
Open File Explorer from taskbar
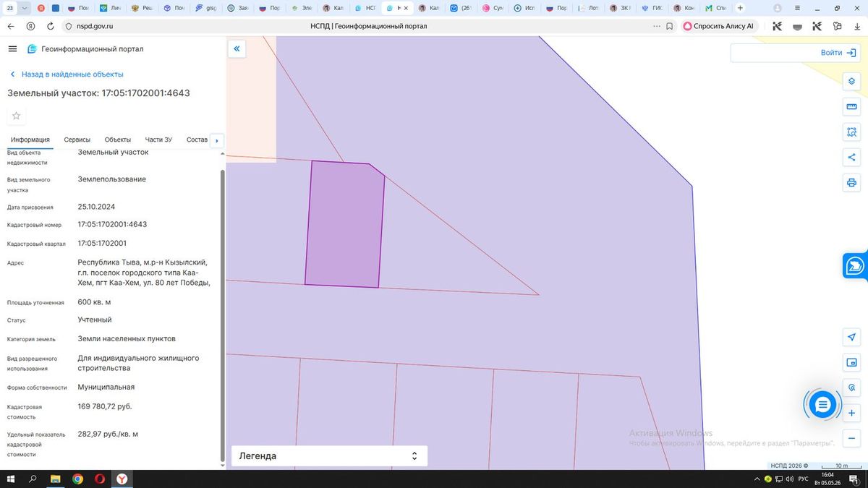pos(56,479)
